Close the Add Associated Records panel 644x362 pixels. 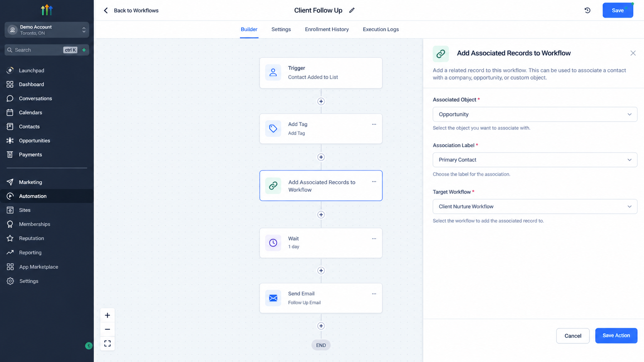coord(633,53)
